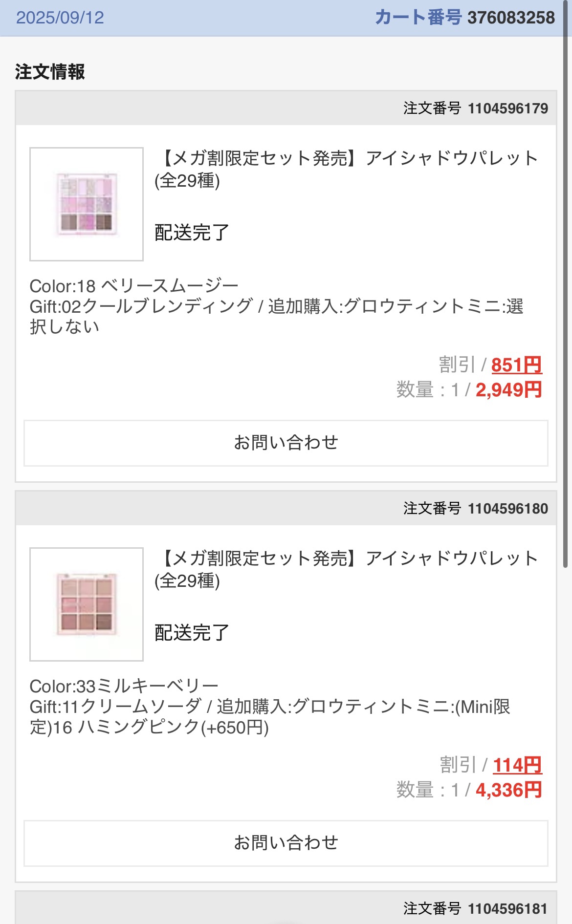Click 配送完了 status of second order
The height and width of the screenshot is (924, 572).
[x=192, y=633]
